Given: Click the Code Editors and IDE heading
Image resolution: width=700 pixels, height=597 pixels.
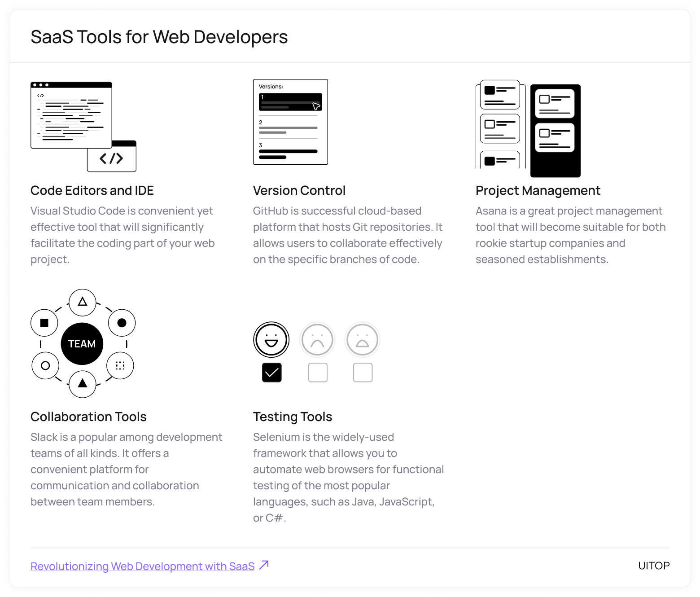Looking at the screenshot, I should [92, 191].
